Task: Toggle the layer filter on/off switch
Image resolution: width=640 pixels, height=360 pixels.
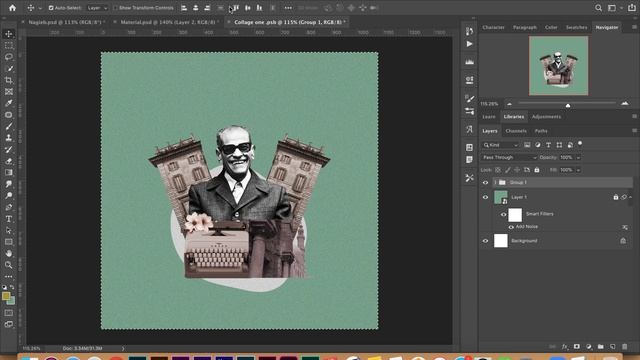Action: [x=580, y=144]
